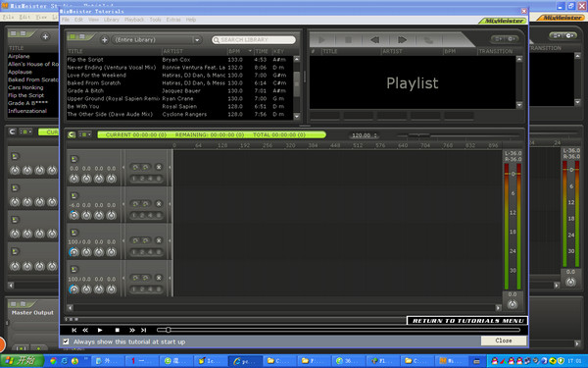
Task: Click first track's 1 2 4 8 beat selector
Action: pos(146,179)
